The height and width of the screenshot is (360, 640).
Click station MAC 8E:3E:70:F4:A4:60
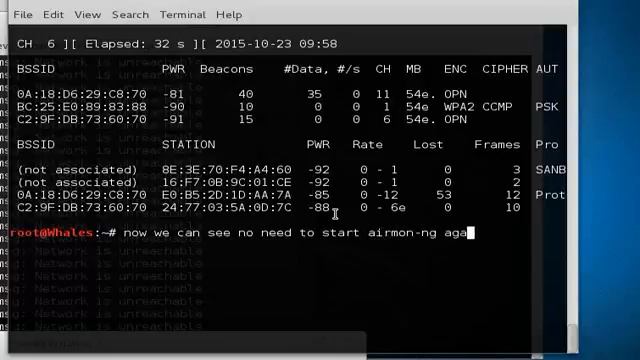pos(227,170)
